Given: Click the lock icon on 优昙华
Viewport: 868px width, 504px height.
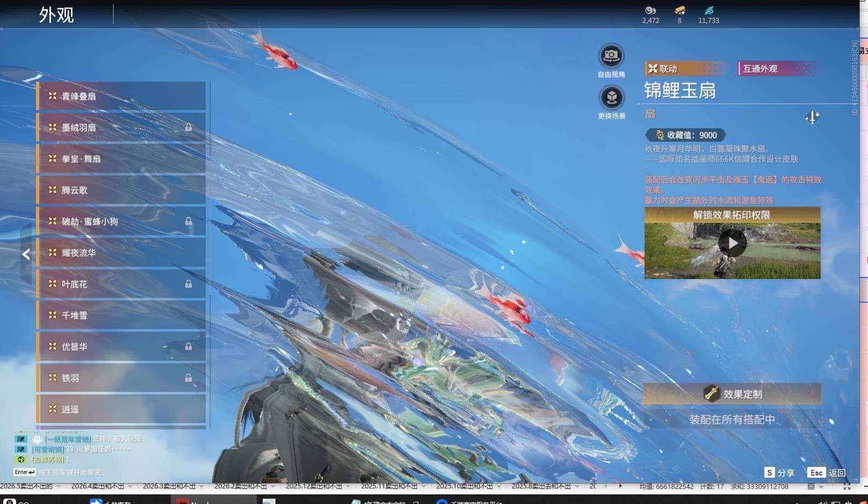Looking at the screenshot, I should (x=189, y=347).
